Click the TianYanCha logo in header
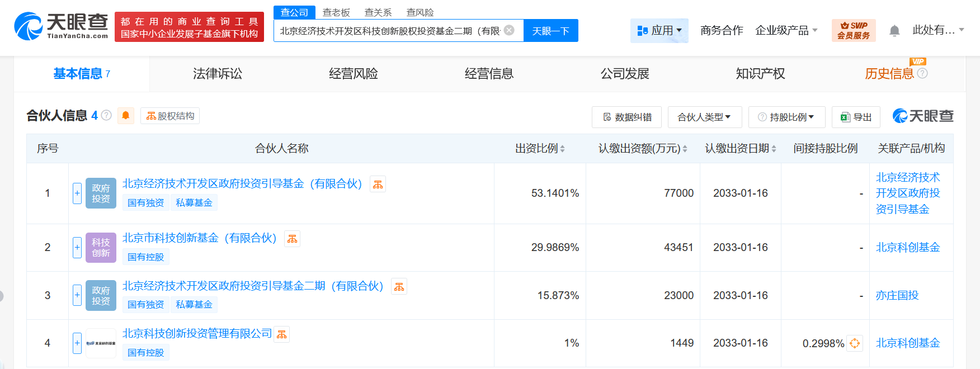Screen dimensions: 980x369 [62, 26]
